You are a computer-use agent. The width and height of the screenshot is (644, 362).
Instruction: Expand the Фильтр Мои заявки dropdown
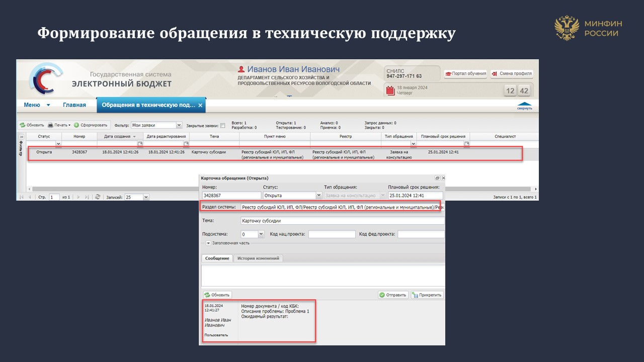pos(179,125)
